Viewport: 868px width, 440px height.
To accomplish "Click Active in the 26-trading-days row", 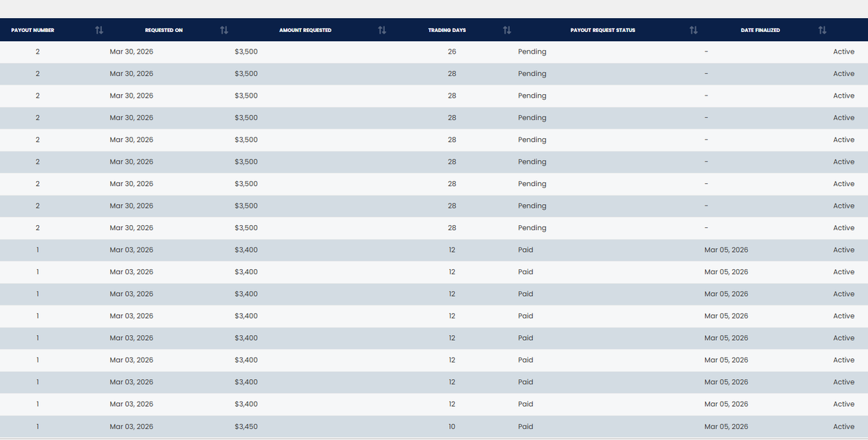I will point(843,52).
